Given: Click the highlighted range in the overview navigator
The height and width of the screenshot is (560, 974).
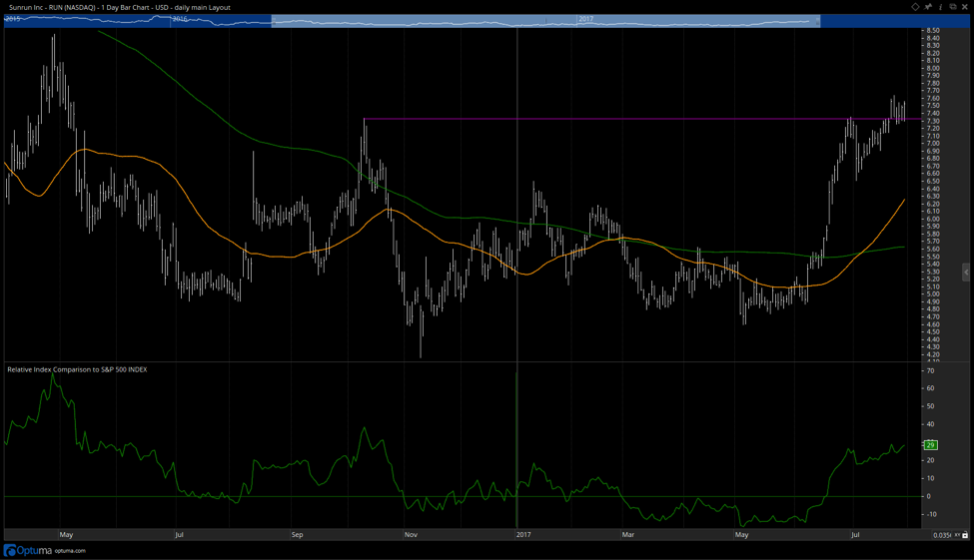Looking at the screenshot, I should pos(545,21).
